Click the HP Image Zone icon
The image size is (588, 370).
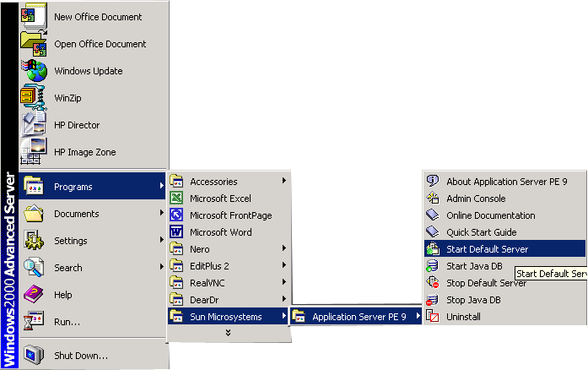[x=33, y=152]
